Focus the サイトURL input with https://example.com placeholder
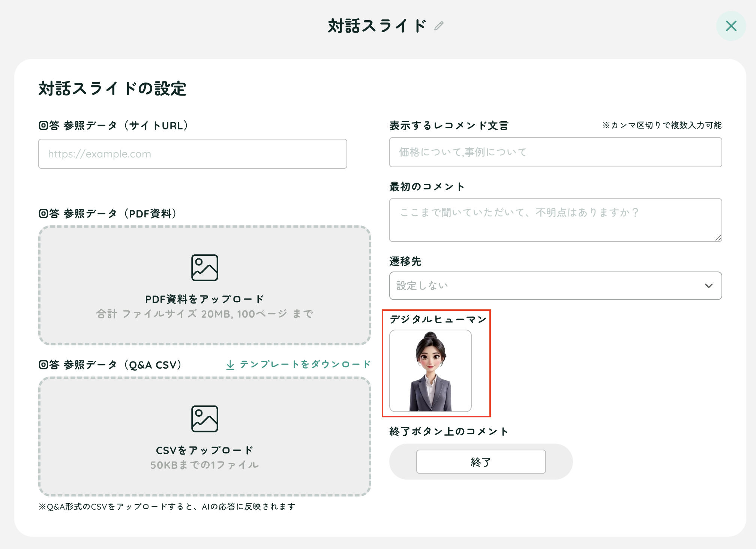Image resolution: width=756 pixels, height=549 pixels. [192, 154]
